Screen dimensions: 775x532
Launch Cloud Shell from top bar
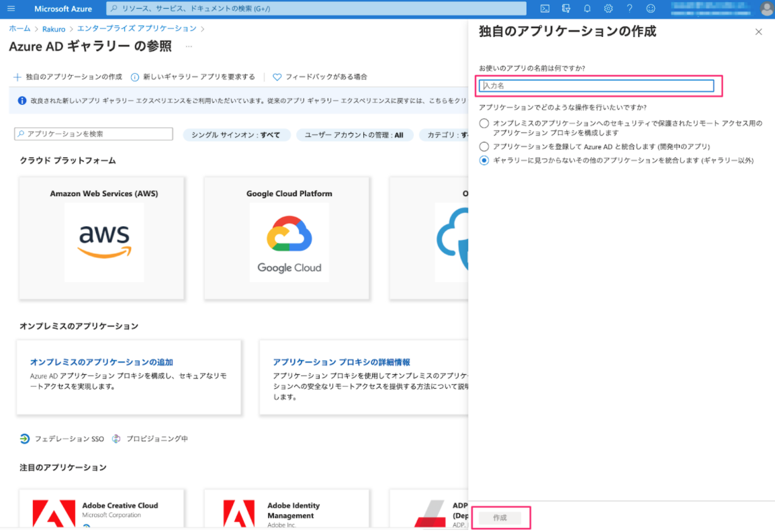(x=545, y=9)
